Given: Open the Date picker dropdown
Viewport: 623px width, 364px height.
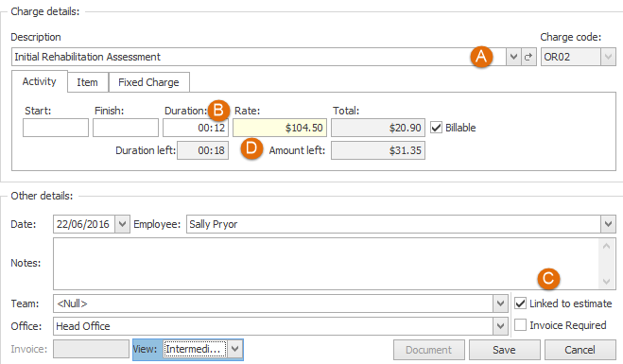Looking at the screenshot, I should click(122, 224).
